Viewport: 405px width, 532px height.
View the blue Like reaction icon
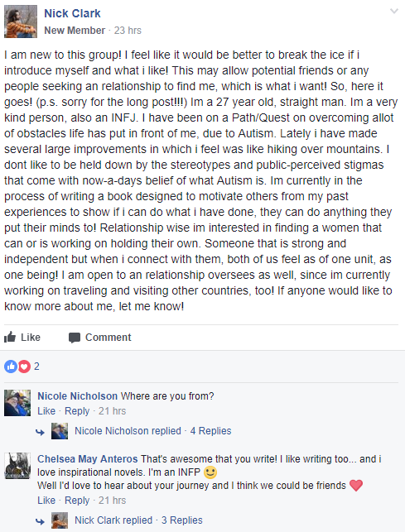click(11, 367)
